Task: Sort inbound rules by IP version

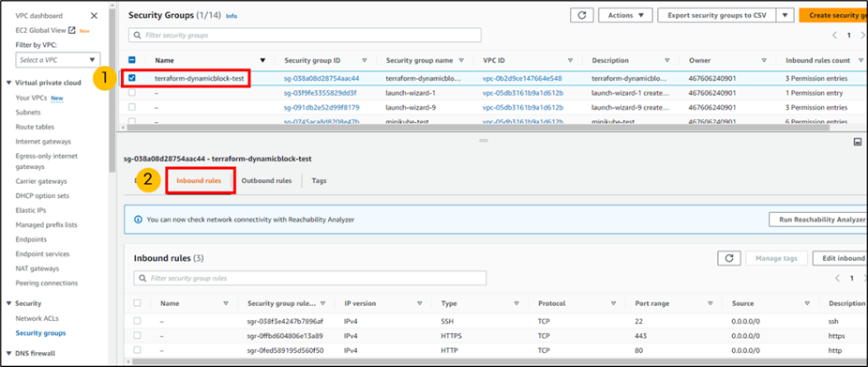Action: (x=420, y=303)
